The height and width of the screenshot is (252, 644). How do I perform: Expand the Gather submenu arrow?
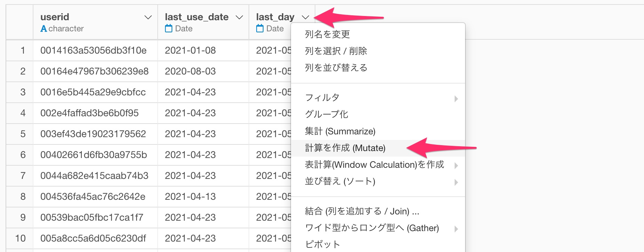click(x=456, y=229)
